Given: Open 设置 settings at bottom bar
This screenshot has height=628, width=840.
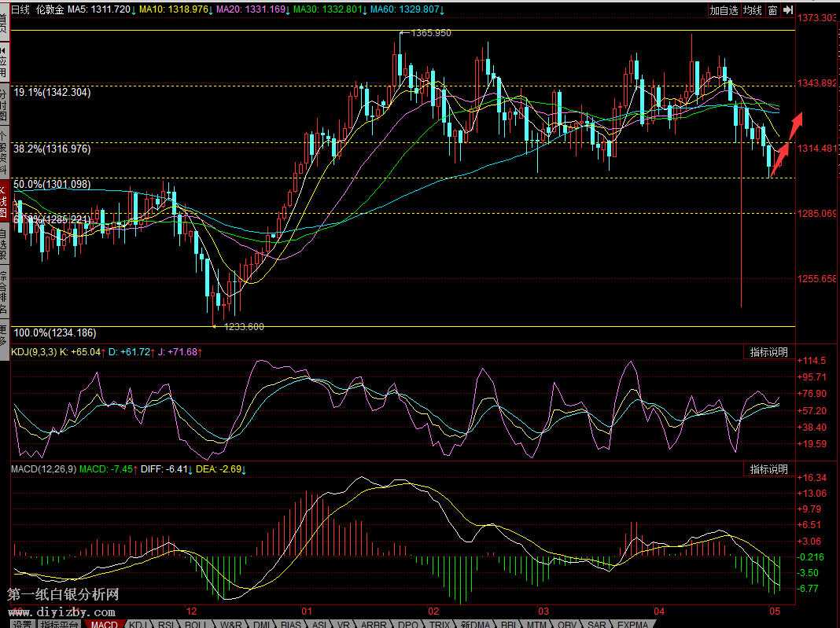Looking at the screenshot, I should pyautogui.click(x=22, y=624).
